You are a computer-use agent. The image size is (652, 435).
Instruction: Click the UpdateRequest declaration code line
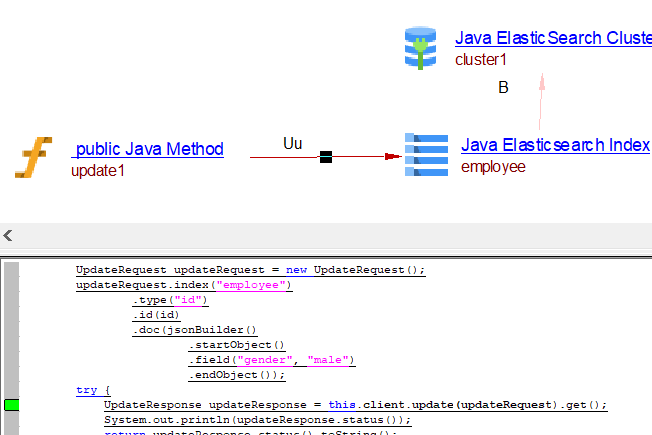250,270
